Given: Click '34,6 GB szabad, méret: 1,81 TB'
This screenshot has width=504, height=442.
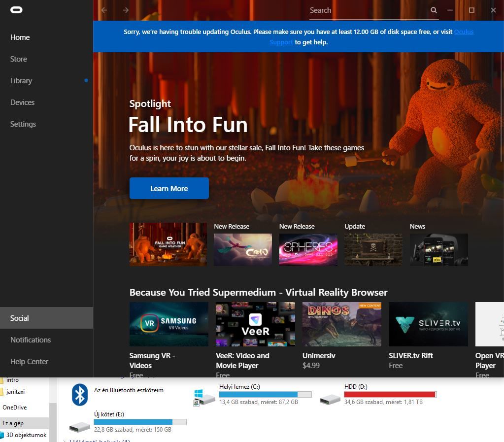Looking at the screenshot, I should [x=383, y=402].
